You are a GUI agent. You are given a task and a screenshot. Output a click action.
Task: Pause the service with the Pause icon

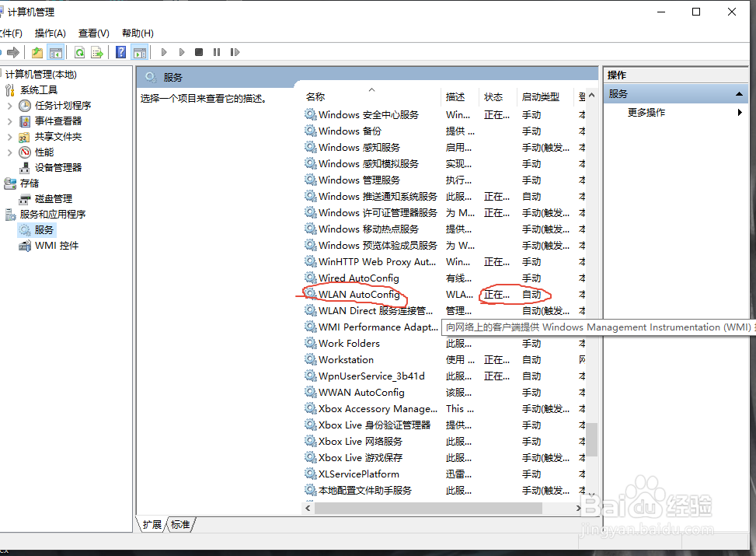point(216,52)
